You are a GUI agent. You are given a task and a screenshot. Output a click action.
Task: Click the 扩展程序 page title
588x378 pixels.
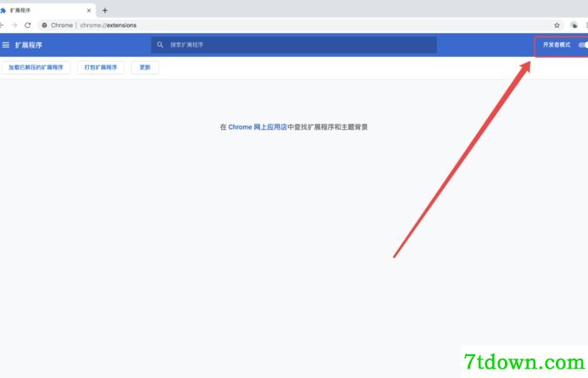point(29,45)
